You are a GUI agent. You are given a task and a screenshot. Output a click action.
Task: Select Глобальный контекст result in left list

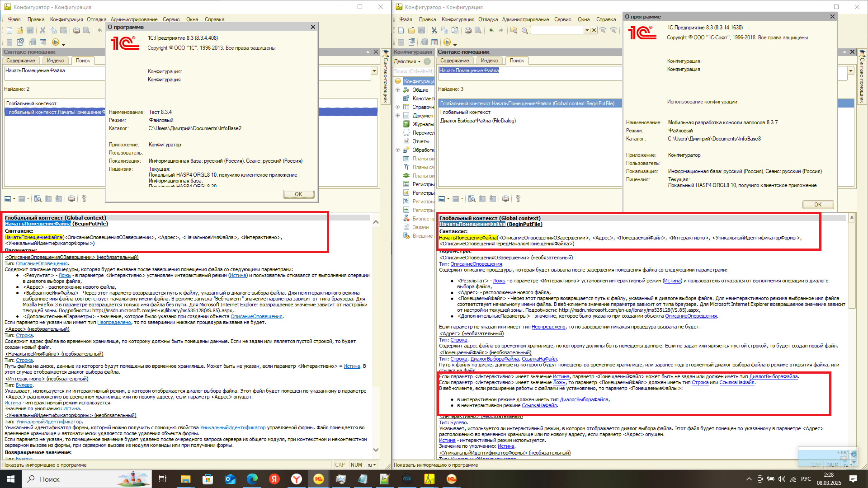coord(31,103)
